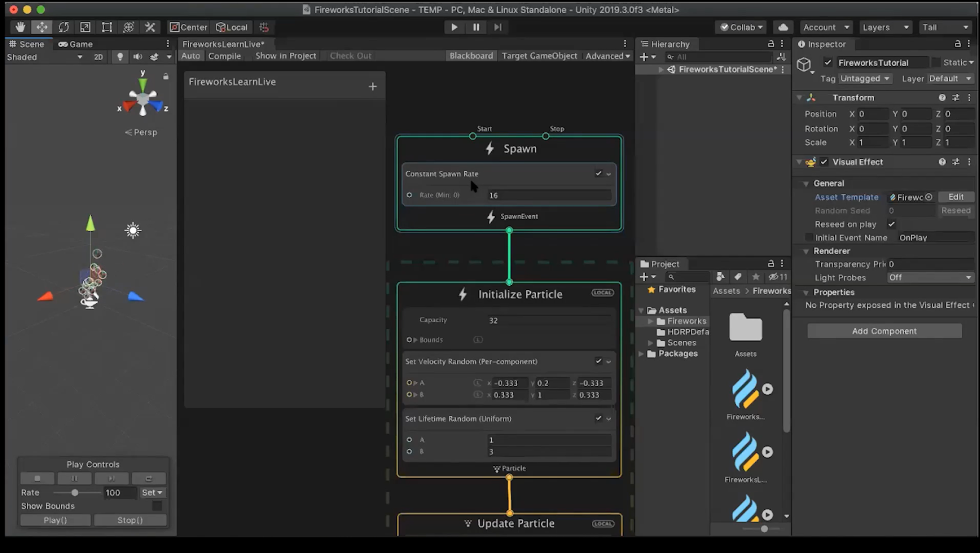Uncheck Set Velocity Random block enable checkbox
Image resolution: width=980 pixels, height=553 pixels.
[x=598, y=361]
